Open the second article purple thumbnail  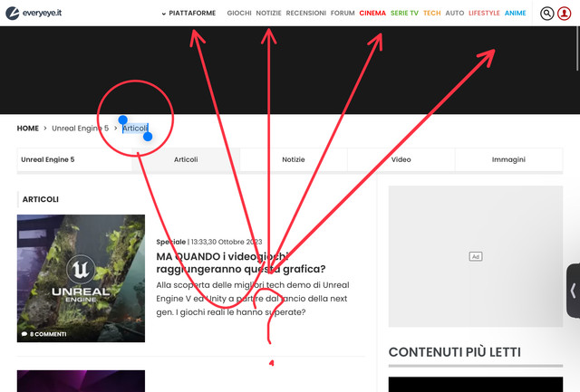[x=81, y=381]
